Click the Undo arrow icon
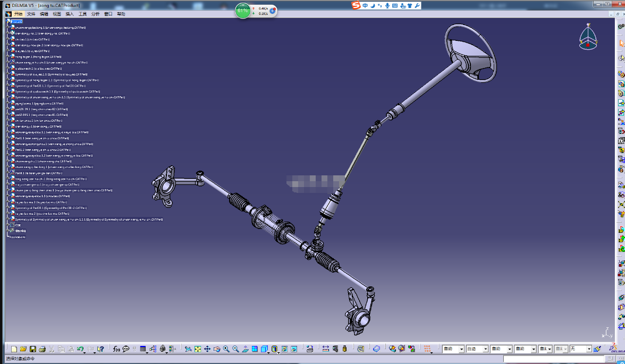Viewport: 625px width, 364px height. point(80,349)
